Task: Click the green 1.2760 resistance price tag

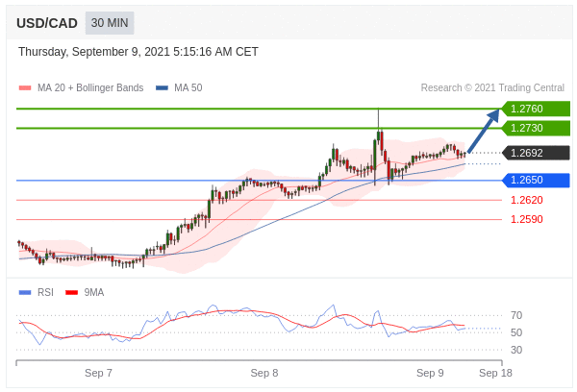Action: tap(536, 109)
